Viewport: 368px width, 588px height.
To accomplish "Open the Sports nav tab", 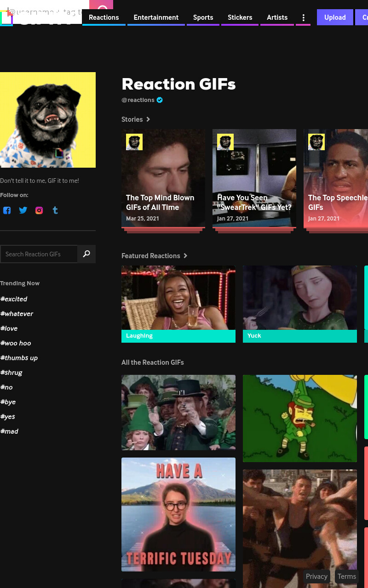I will (203, 17).
